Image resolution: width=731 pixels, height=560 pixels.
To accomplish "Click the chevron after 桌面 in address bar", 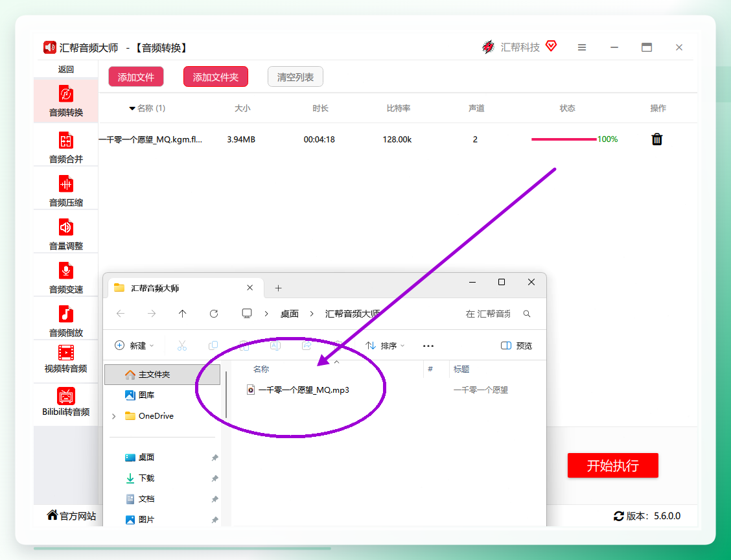I will (x=312, y=314).
